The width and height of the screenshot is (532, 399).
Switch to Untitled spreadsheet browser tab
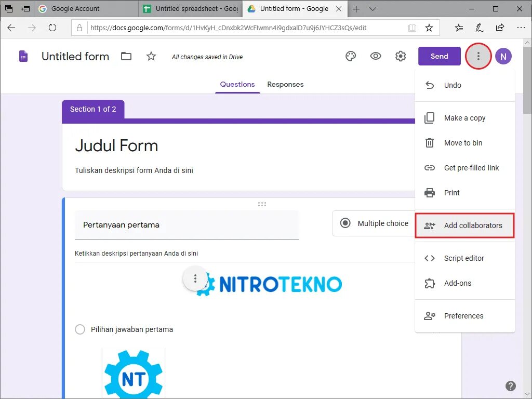[190, 9]
